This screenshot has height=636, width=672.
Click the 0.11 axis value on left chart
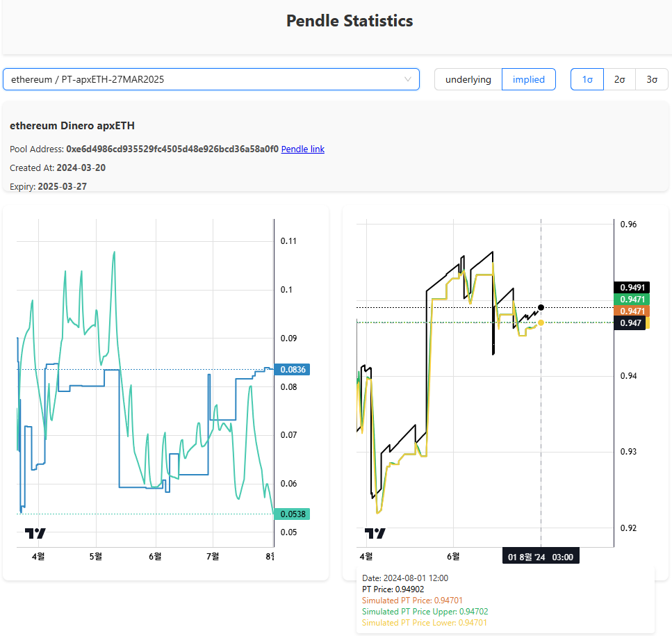pos(288,241)
